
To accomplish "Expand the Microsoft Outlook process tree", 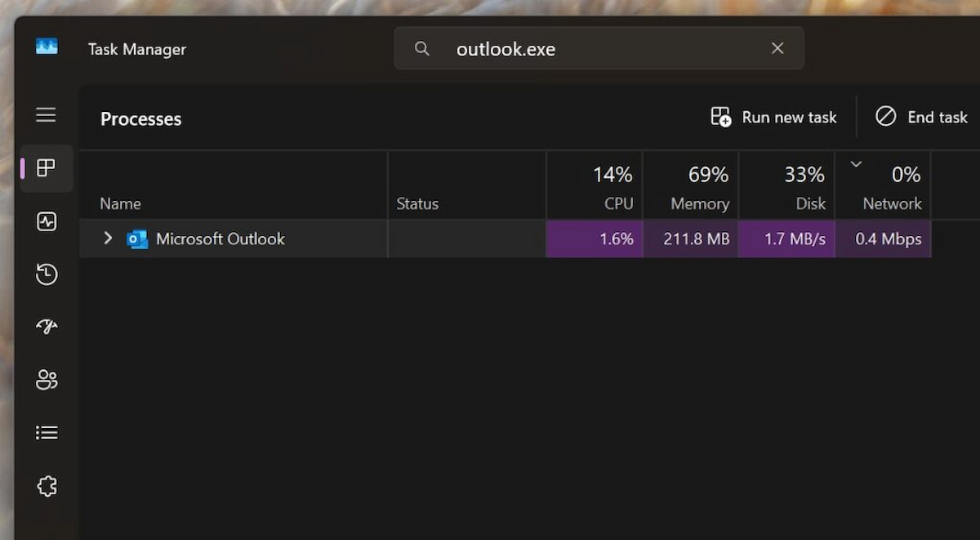I will point(107,239).
